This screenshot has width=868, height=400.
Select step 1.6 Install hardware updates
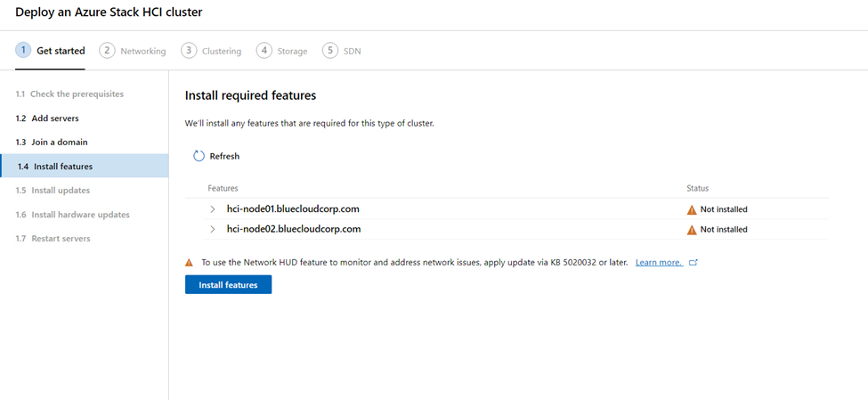coord(72,215)
